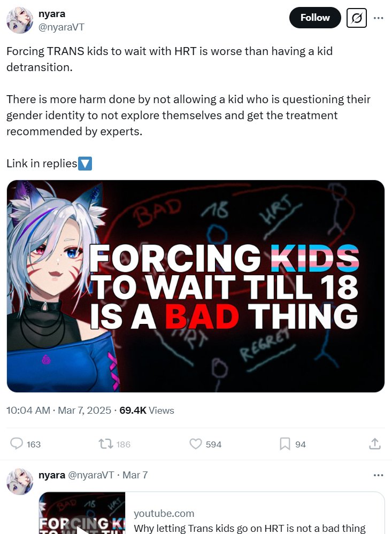Click nyara's avatar on the reply
The image size is (392, 534).
point(20,482)
